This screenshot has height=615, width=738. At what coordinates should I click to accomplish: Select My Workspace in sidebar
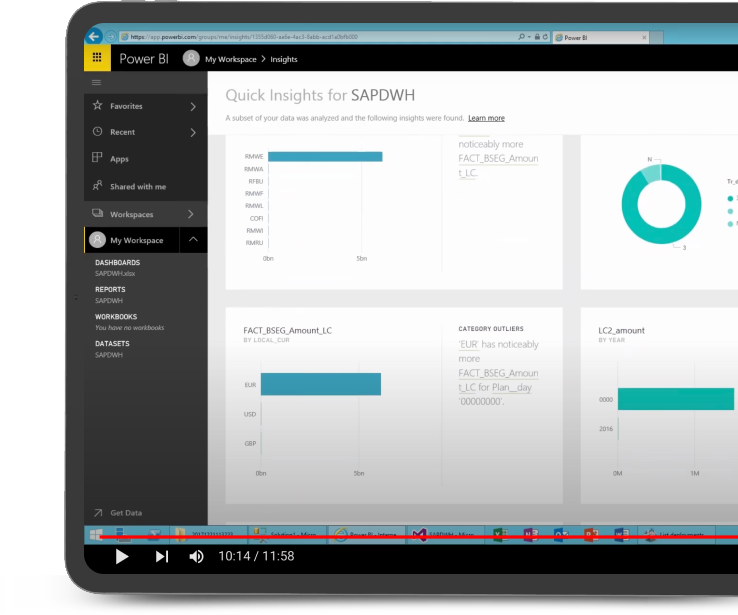tap(132, 240)
